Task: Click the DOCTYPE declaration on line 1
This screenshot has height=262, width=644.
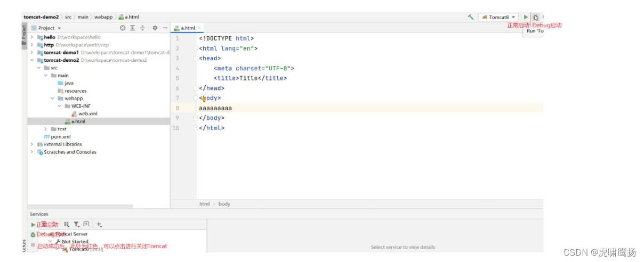Action: point(227,38)
